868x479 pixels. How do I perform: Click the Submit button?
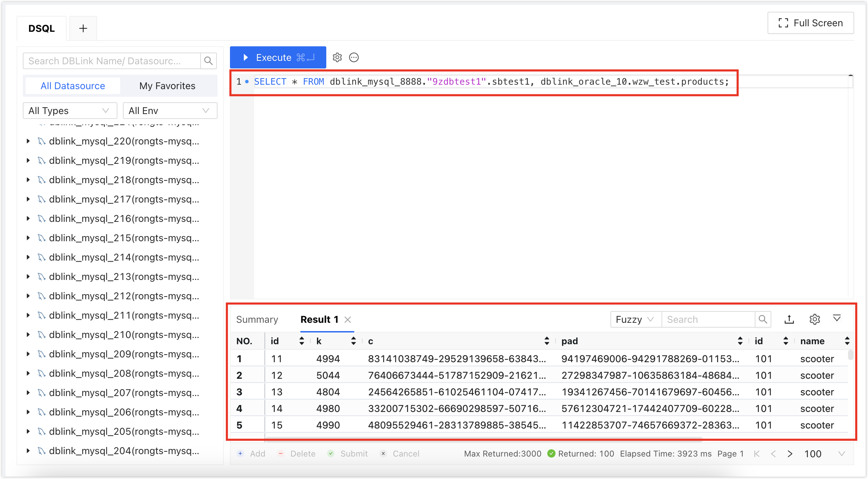[x=347, y=453]
